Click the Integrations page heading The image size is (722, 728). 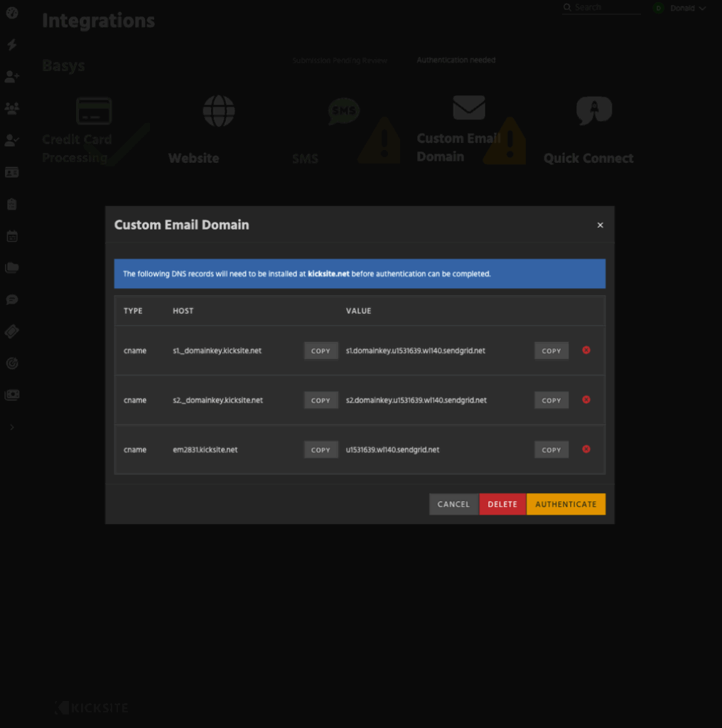98,21
